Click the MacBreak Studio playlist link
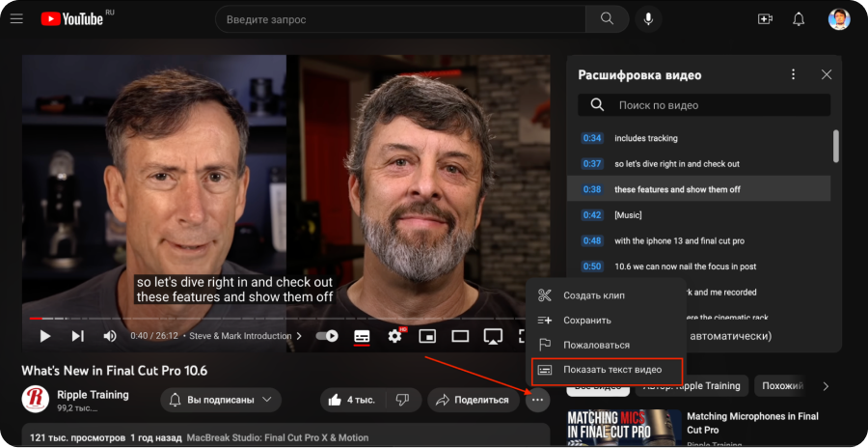Screen dimensions: 868x448 [278, 437]
